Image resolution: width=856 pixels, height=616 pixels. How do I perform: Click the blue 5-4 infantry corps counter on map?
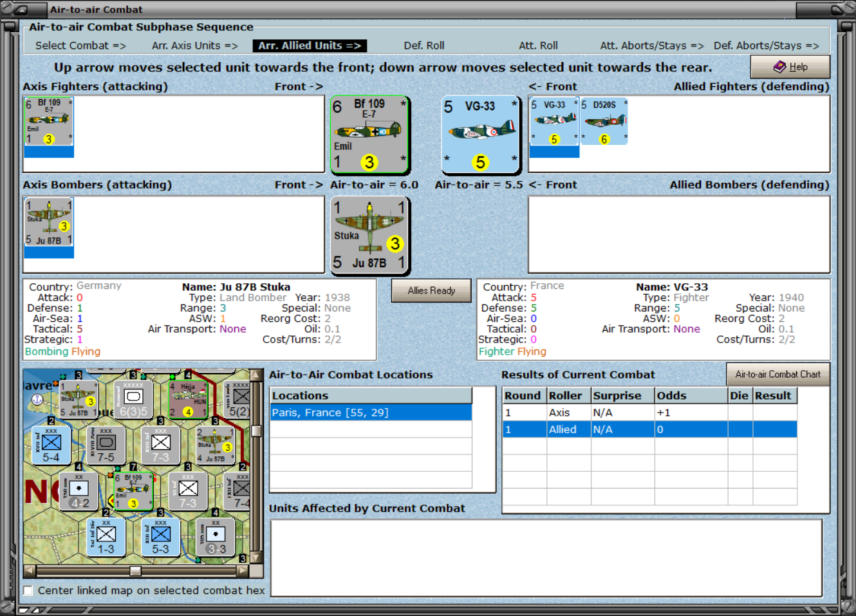(x=51, y=445)
